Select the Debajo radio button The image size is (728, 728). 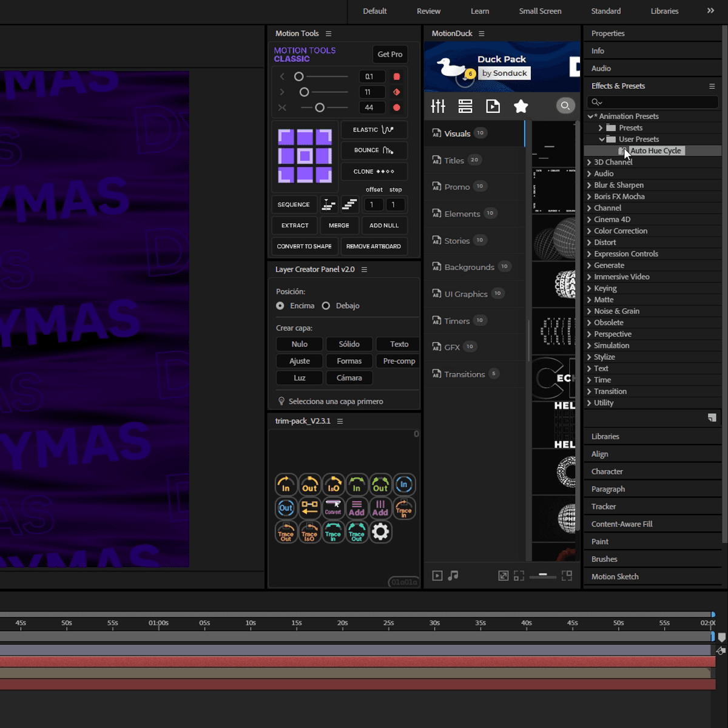[x=326, y=306]
